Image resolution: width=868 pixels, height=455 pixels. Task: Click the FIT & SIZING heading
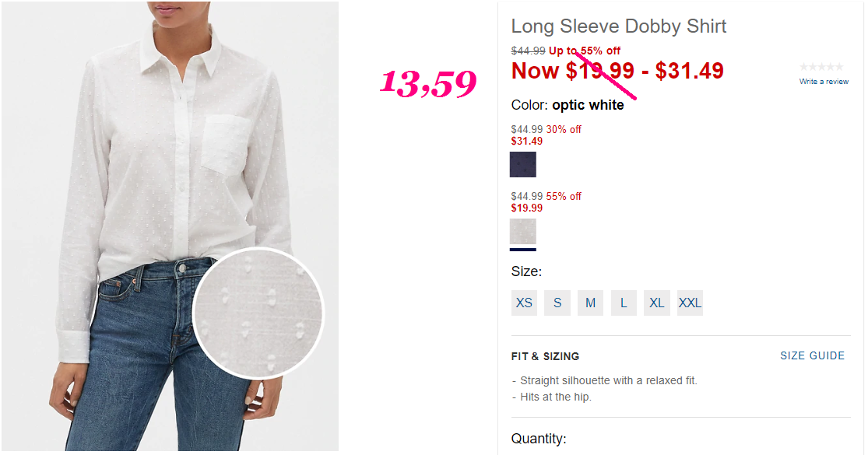pyautogui.click(x=545, y=356)
